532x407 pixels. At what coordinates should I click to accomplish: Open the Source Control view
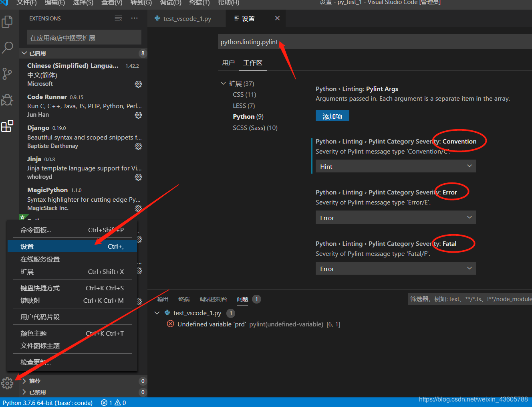pyautogui.click(x=7, y=74)
